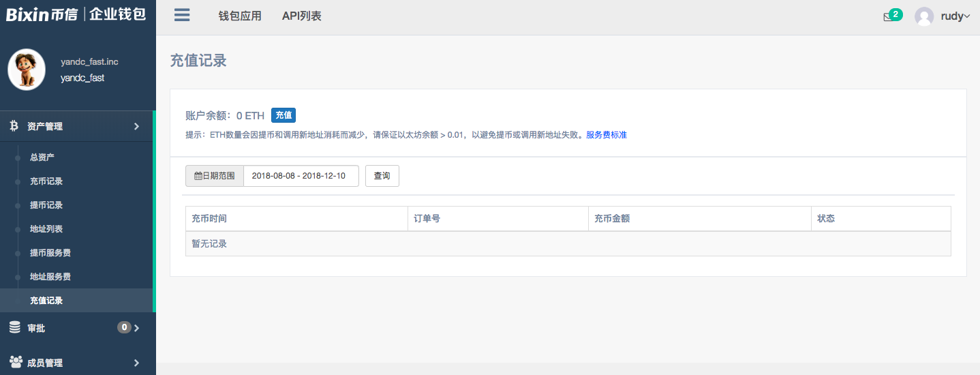980x375 pixels.
Task: Click the date range input field
Action: click(301, 176)
